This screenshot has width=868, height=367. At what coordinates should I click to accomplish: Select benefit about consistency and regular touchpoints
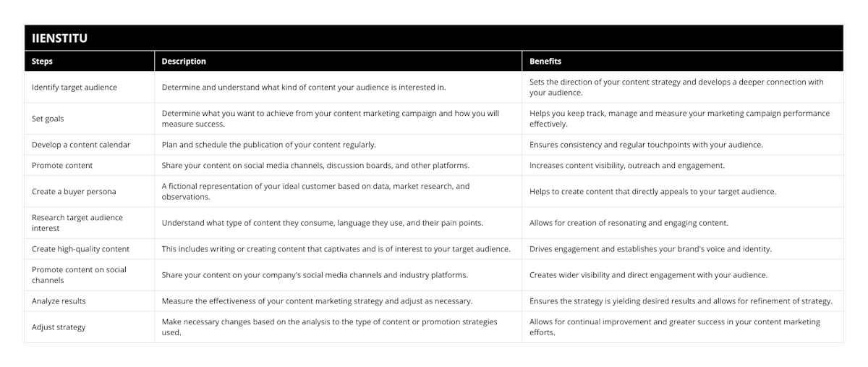646,145
